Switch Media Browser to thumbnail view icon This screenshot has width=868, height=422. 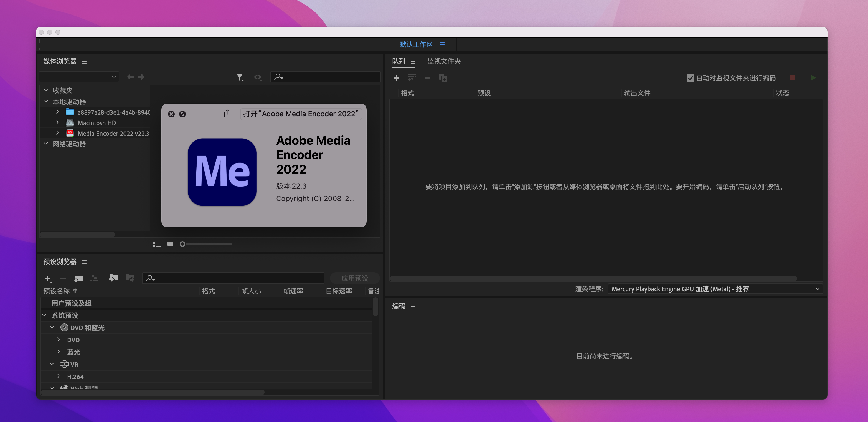pyautogui.click(x=170, y=244)
